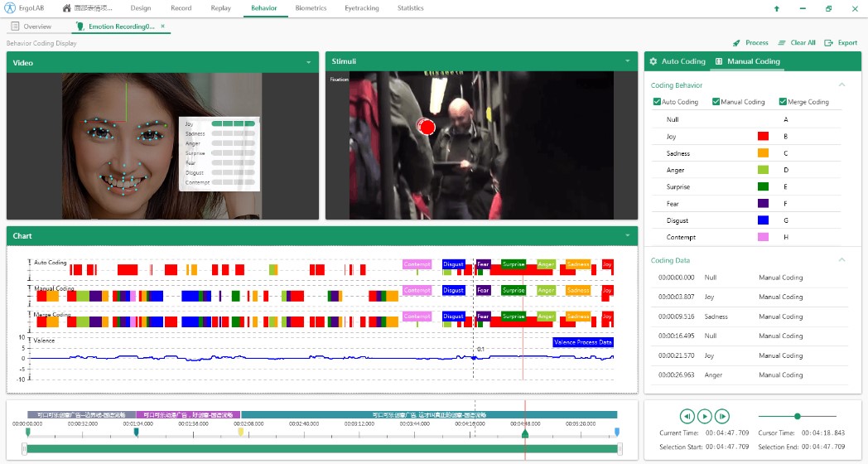The height and width of the screenshot is (464, 868).
Task: Click the upload arrow icon at top right
Action: click(776, 8)
